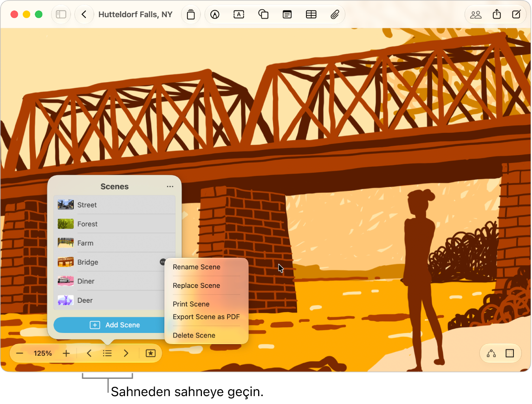Viewport: 532px width, 404px height.
Task: Open the Bridge scene options menu
Action: pyautogui.click(x=163, y=262)
